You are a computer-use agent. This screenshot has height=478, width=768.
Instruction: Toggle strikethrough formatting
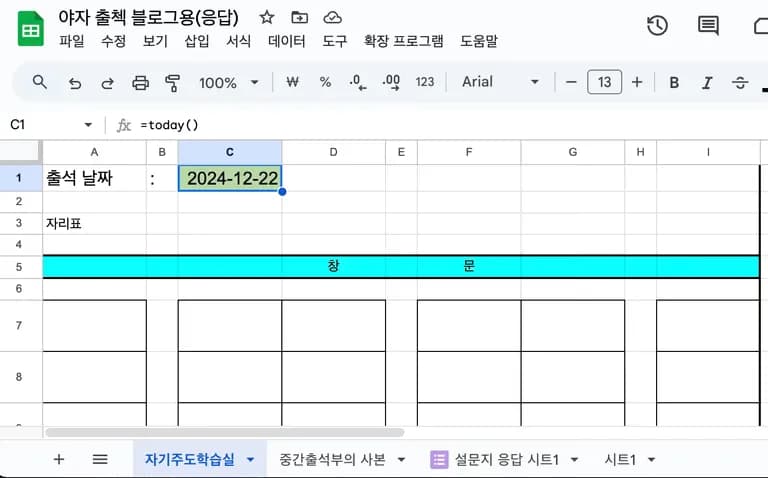pyautogui.click(x=740, y=82)
